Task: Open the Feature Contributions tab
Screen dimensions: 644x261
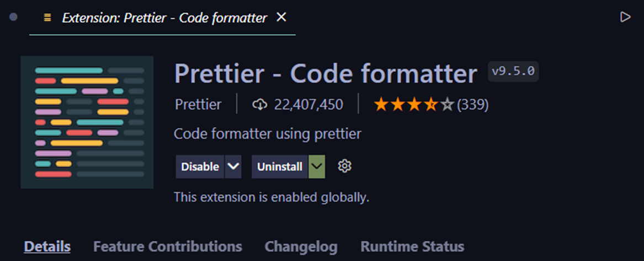Action: coord(167,246)
